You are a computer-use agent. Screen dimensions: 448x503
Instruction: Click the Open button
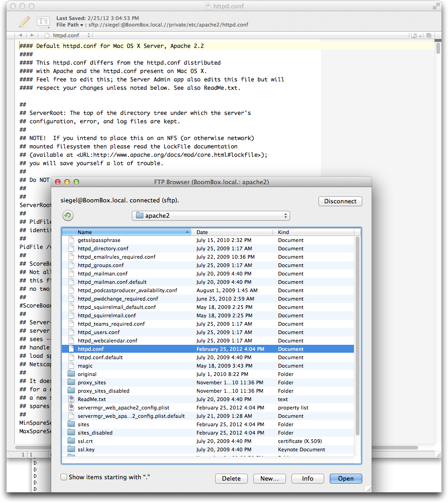346,478
